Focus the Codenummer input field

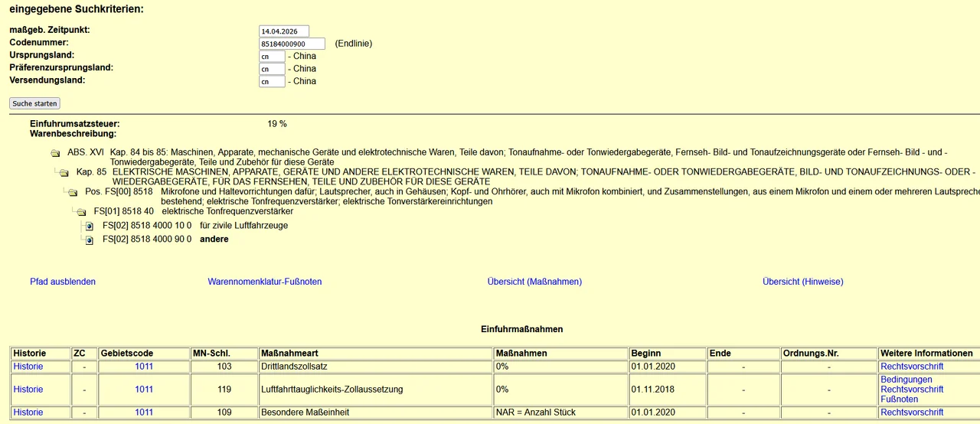pyautogui.click(x=292, y=44)
